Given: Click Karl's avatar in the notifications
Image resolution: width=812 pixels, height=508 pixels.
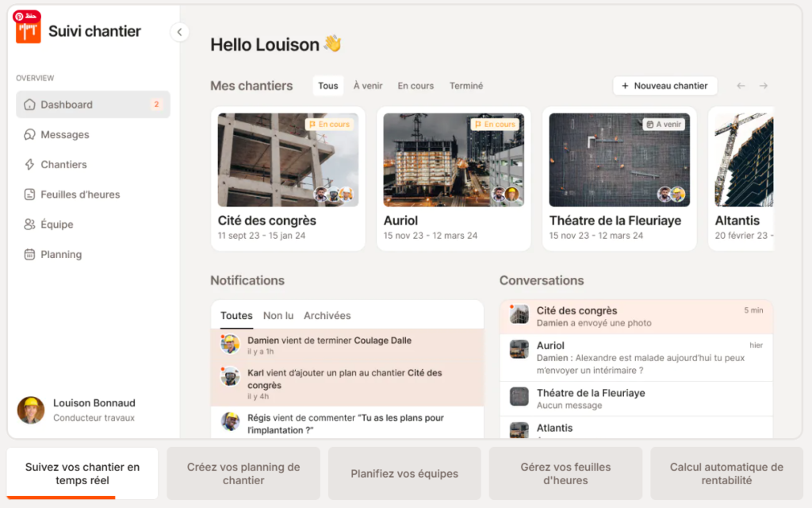Looking at the screenshot, I should click(x=230, y=376).
